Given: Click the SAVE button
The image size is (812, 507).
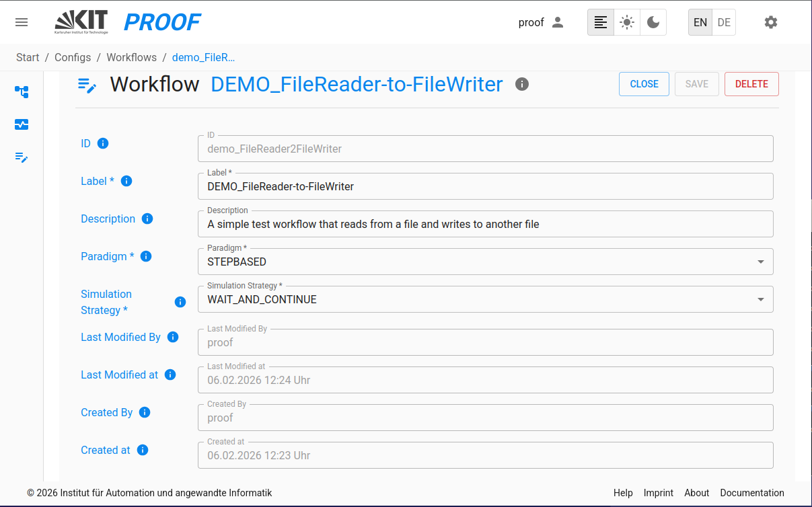Looking at the screenshot, I should coord(697,84).
